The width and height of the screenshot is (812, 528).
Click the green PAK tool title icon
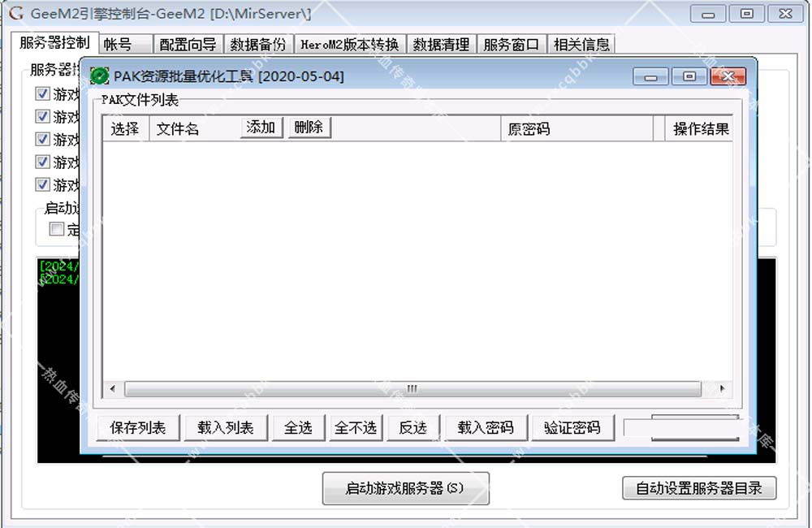point(100,76)
